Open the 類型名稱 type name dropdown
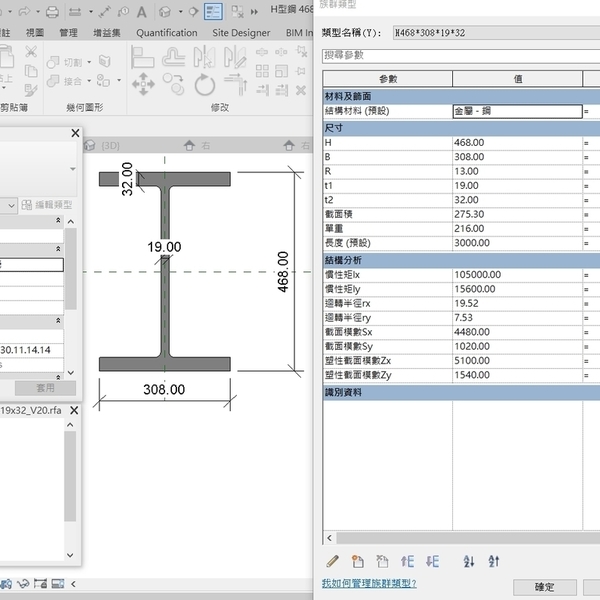Screen dimensions: 600x600 [495, 31]
